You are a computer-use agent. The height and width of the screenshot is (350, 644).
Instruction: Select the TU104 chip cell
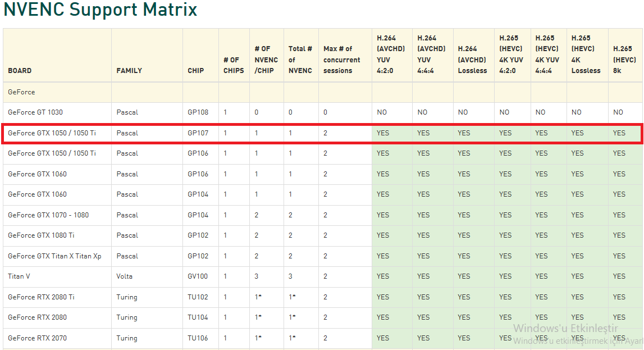[198, 317]
